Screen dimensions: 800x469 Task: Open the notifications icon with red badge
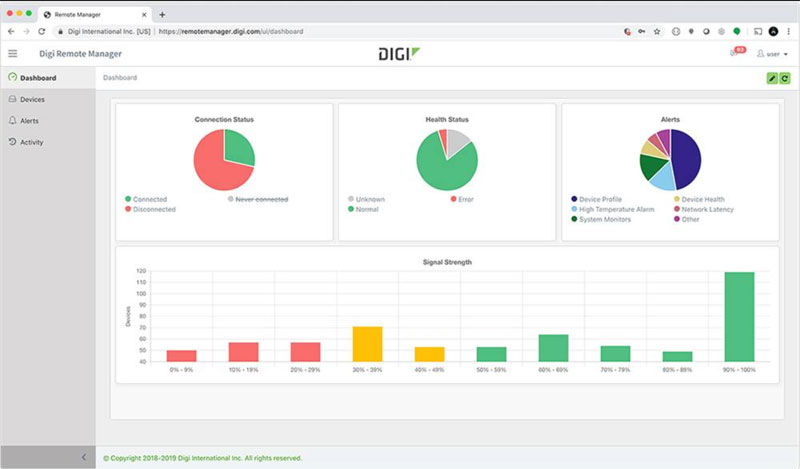(736, 53)
